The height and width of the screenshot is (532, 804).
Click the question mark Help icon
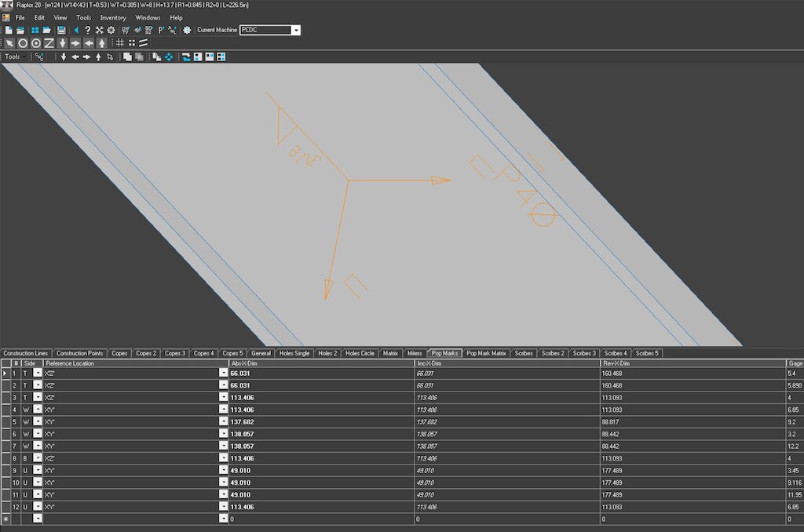(87, 30)
